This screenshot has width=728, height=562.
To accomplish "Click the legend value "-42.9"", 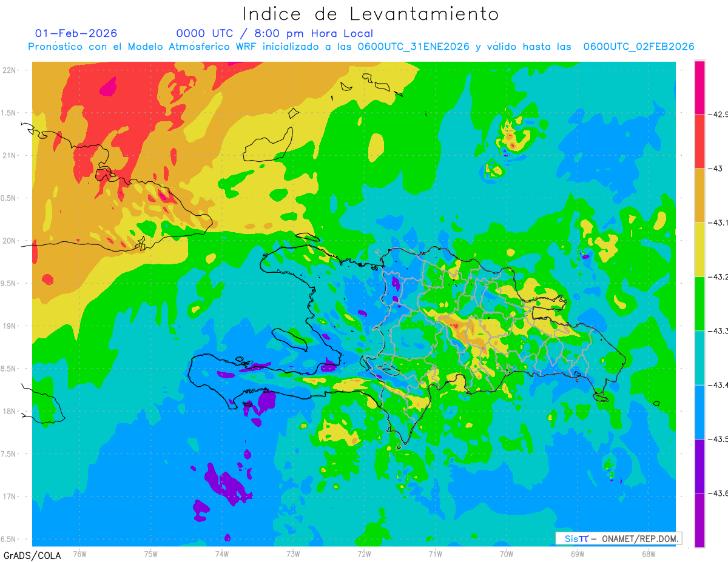I will click(718, 114).
